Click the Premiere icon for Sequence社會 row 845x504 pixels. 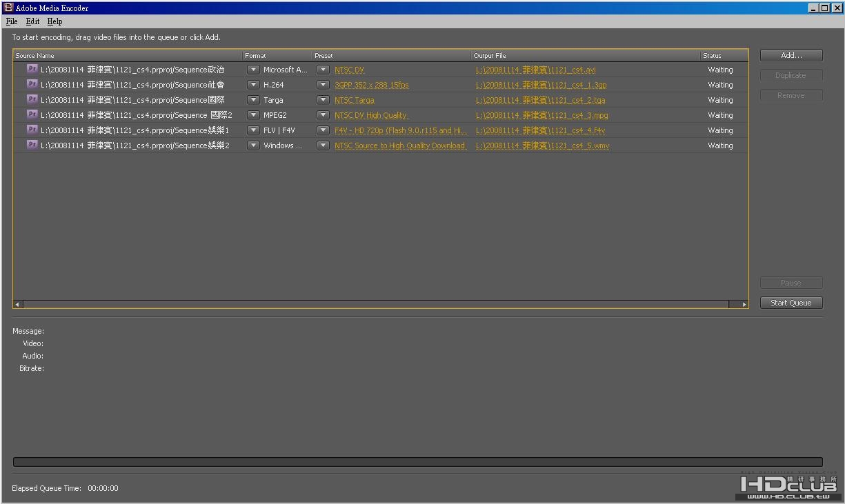32,84
